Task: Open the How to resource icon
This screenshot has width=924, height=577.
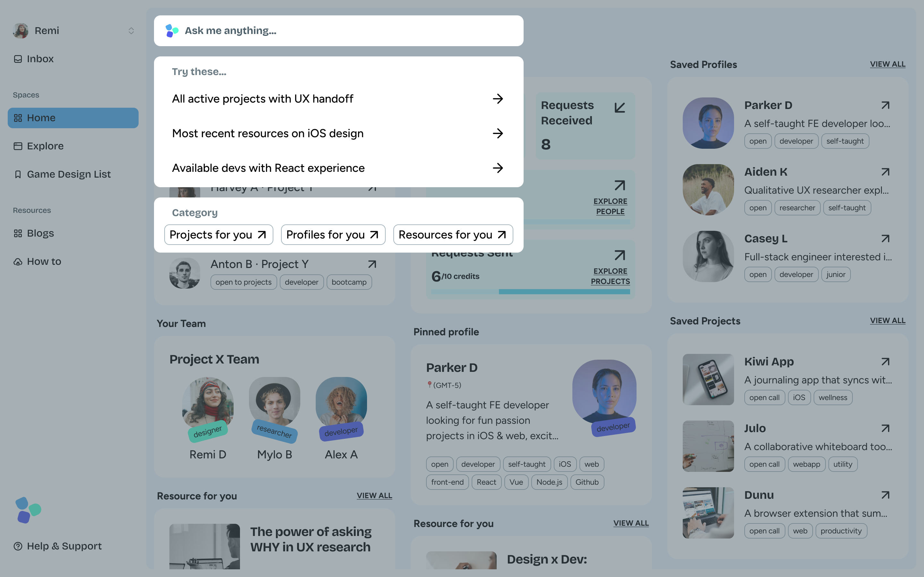Action: [x=18, y=262]
